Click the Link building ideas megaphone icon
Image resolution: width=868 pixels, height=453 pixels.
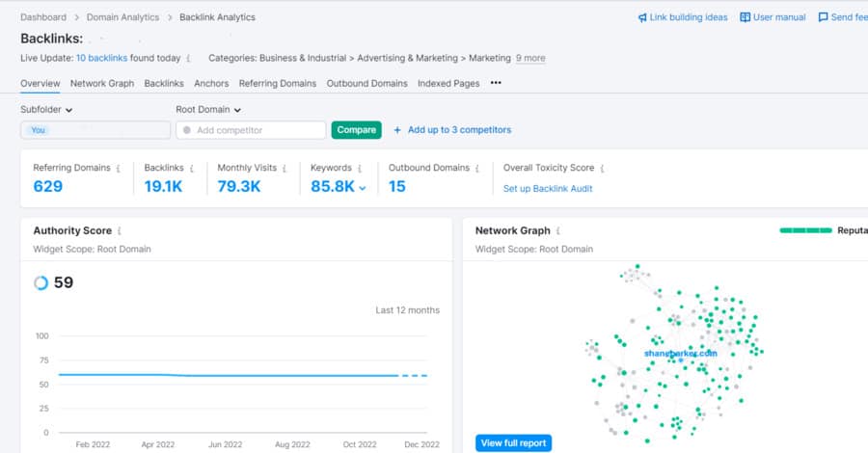click(x=642, y=17)
